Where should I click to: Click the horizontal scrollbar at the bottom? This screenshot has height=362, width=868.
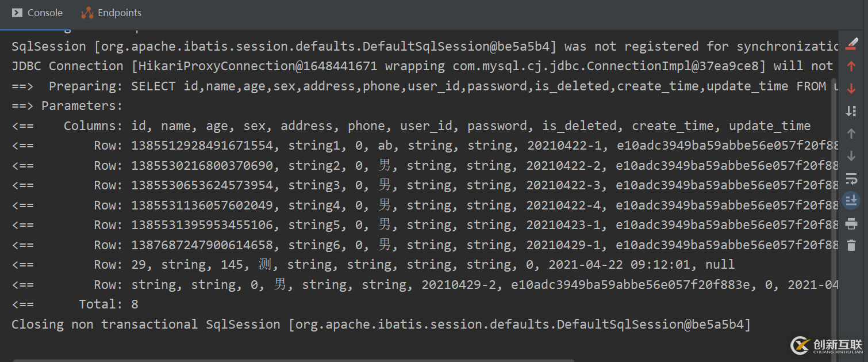pos(402,360)
